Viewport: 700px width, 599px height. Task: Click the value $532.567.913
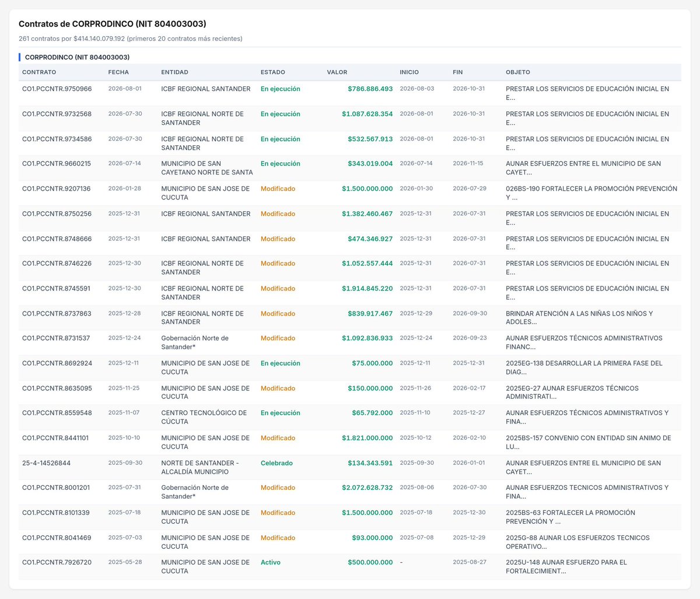pos(370,139)
